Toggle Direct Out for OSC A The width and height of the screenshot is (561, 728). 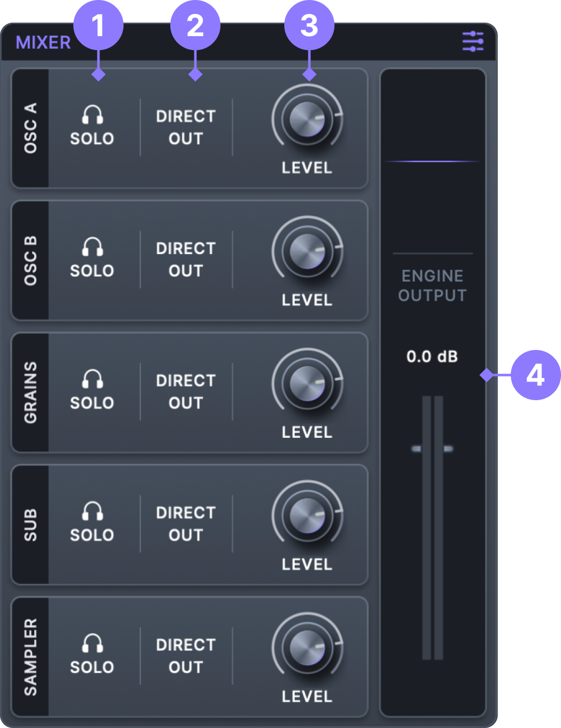[x=186, y=128]
